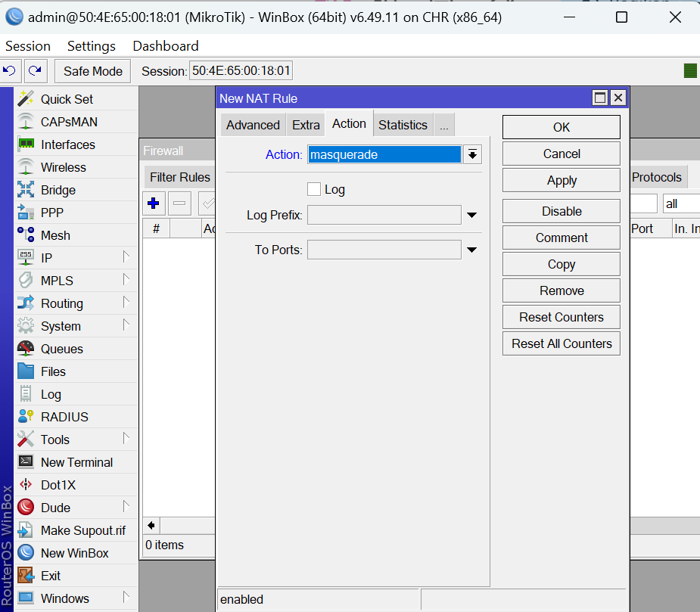Screen dimensions: 700x612
Task: Open the Interfaces menu icon
Action: point(26,144)
